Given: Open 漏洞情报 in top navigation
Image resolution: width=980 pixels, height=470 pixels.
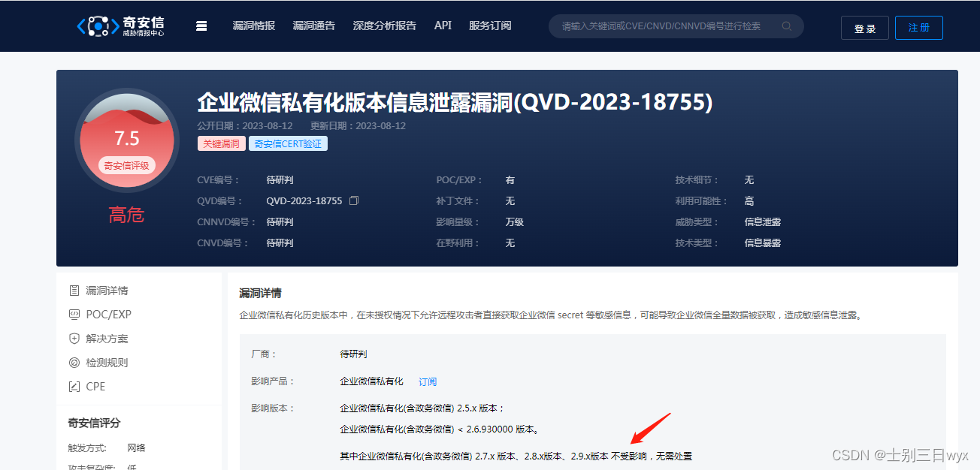Looking at the screenshot, I should pyautogui.click(x=254, y=26).
